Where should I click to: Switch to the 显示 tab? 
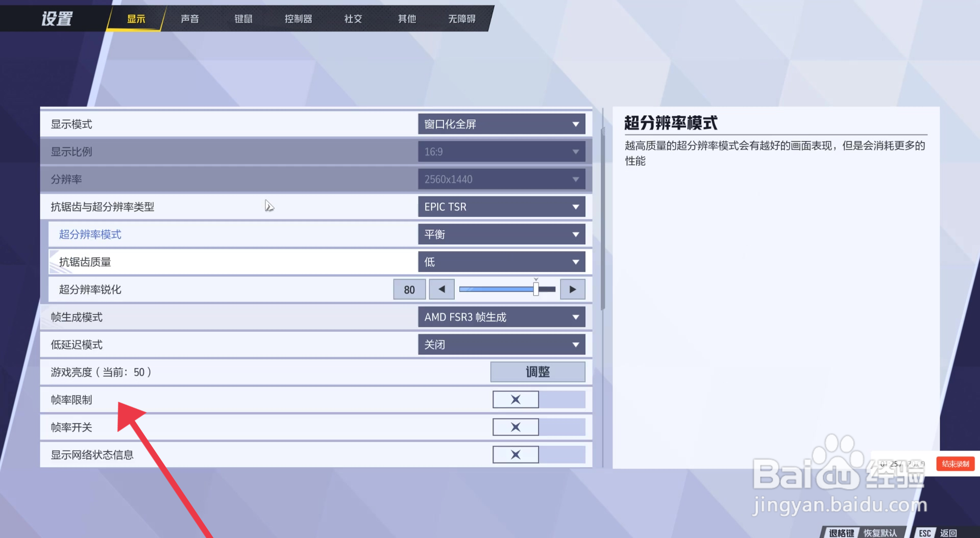(136, 19)
